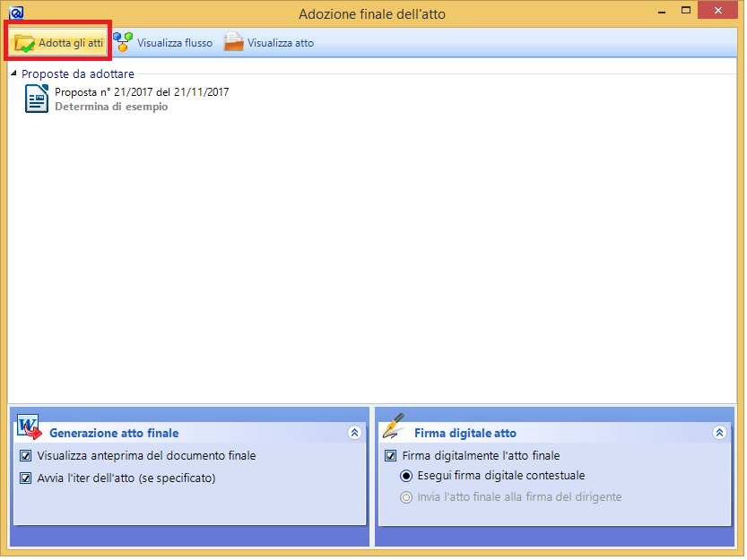747x560 pixels.
Task: Click the Firma digitale atto panel title
Action: (466, 434)
